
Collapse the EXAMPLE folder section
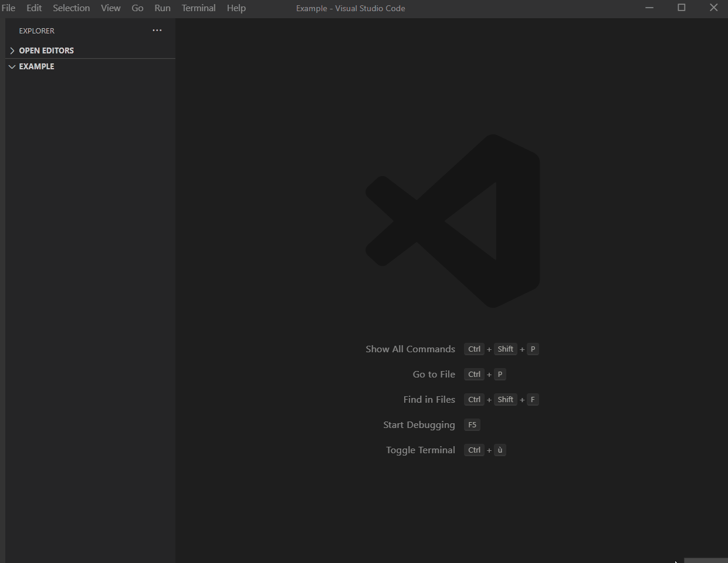(90, 66)
